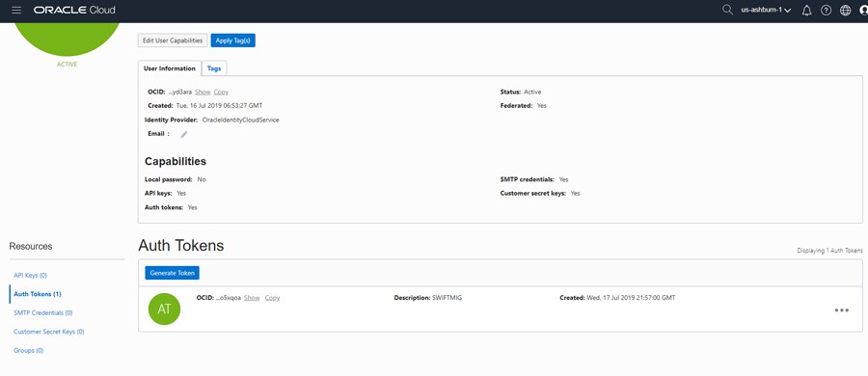This screenshot has height=376, width=868.
Task: Switch to the User Information tab
Action: 170,68
